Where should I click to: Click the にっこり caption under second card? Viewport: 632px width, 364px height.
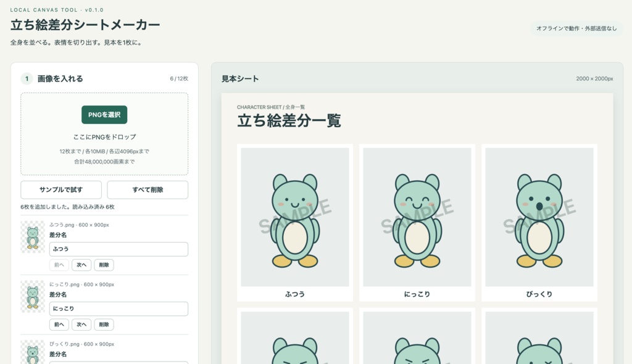click(417, 294)
